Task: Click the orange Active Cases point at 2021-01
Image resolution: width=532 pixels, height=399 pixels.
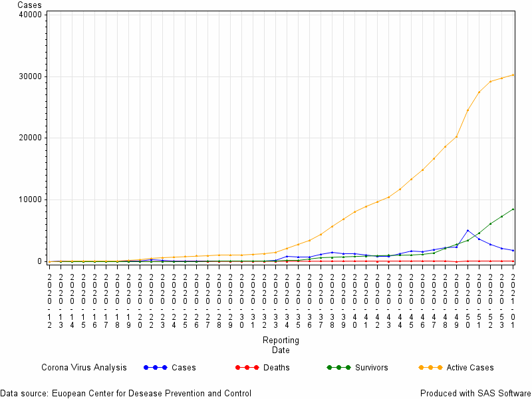Action: tap(513, 75)
